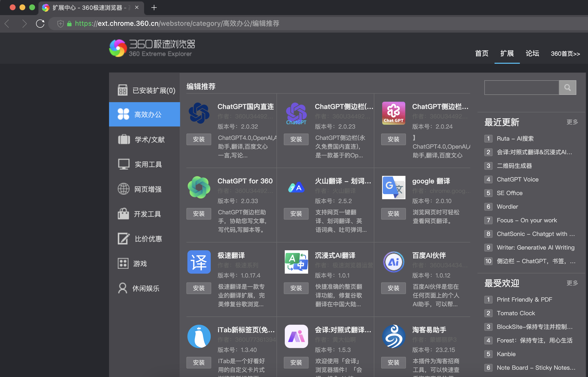Click inside the extension search field
The height and width of the screenshot is (377, 588).
(521, 87)
